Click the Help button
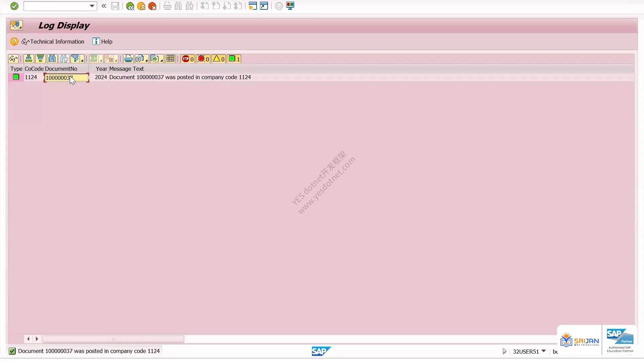The image size is (644, 362). (x=103, y=42)
